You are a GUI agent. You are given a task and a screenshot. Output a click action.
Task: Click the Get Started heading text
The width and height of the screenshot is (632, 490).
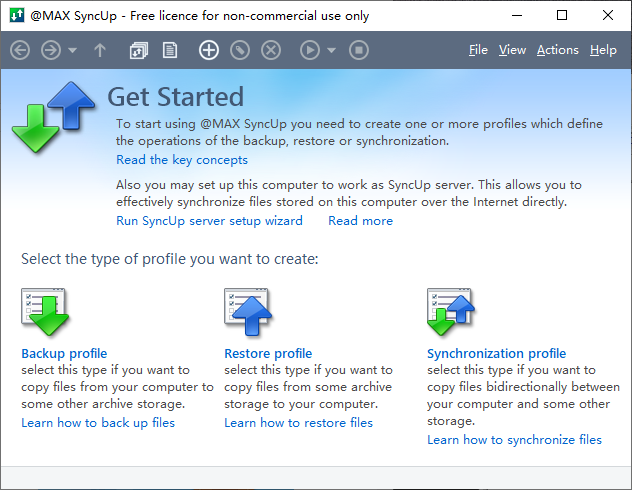click(175, 97)
